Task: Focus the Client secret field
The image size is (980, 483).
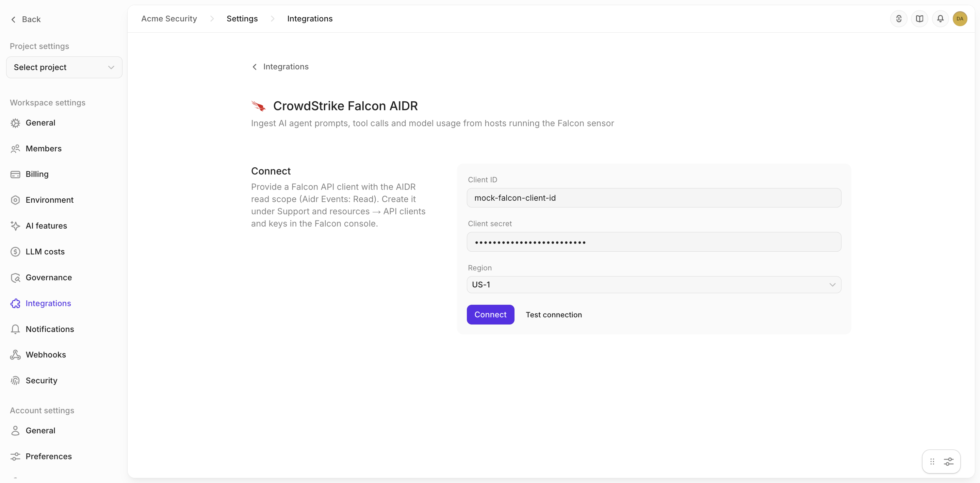Action: click(654, 242)
